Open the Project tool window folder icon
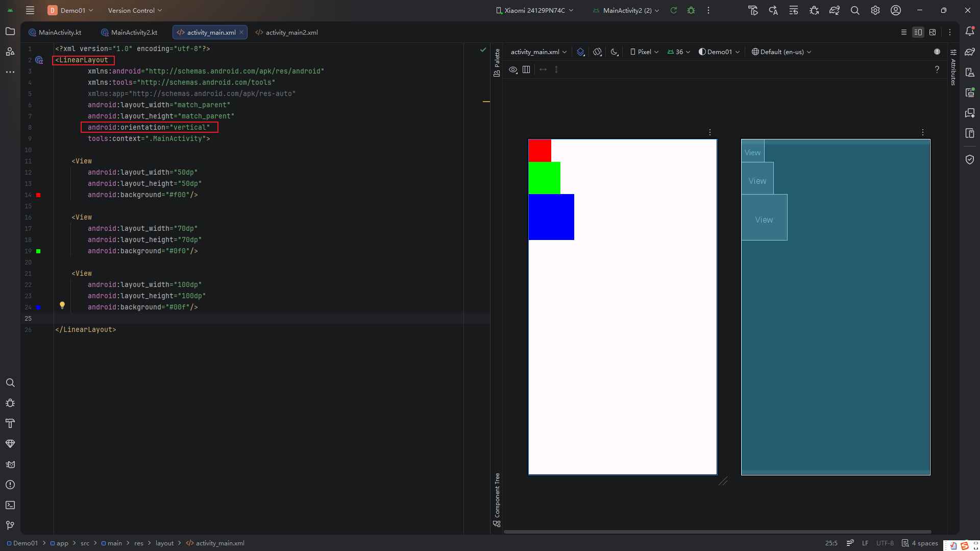This screenshot has width=980, height=551. [x=10, y=32]
